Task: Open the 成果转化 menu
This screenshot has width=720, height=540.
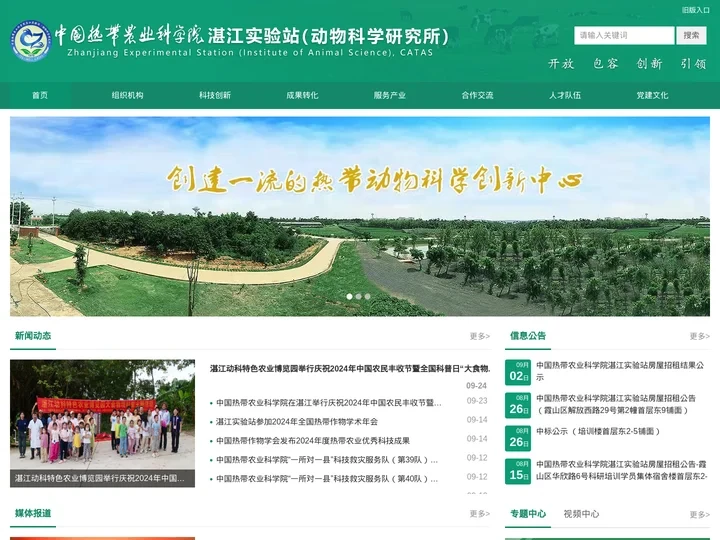Action: click(302, 95)
